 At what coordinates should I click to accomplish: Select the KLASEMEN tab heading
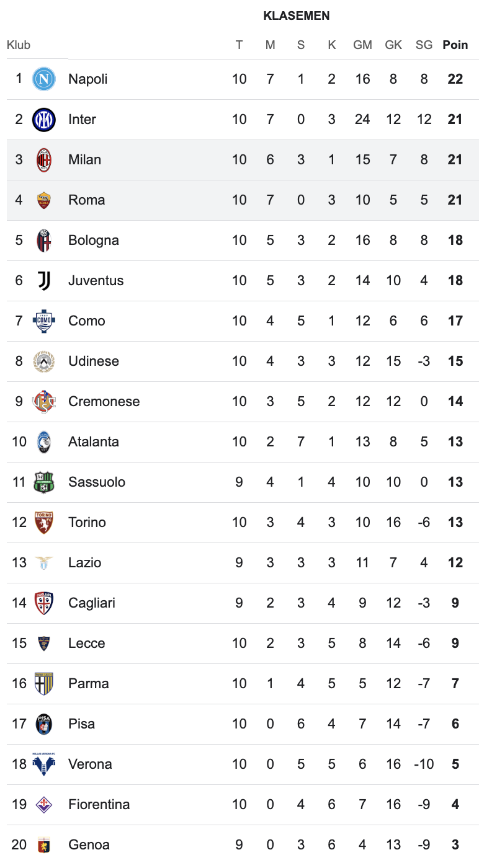(297, 16)
